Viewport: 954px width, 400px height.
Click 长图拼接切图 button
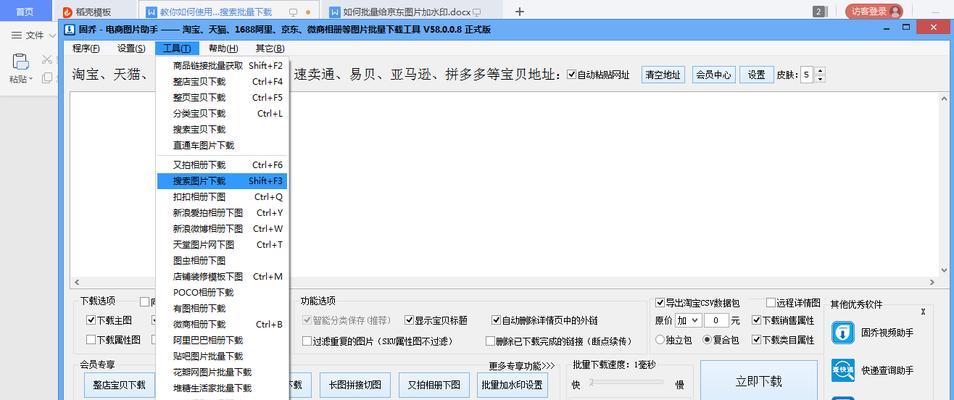pyautogui.click(x=355, y=385)
